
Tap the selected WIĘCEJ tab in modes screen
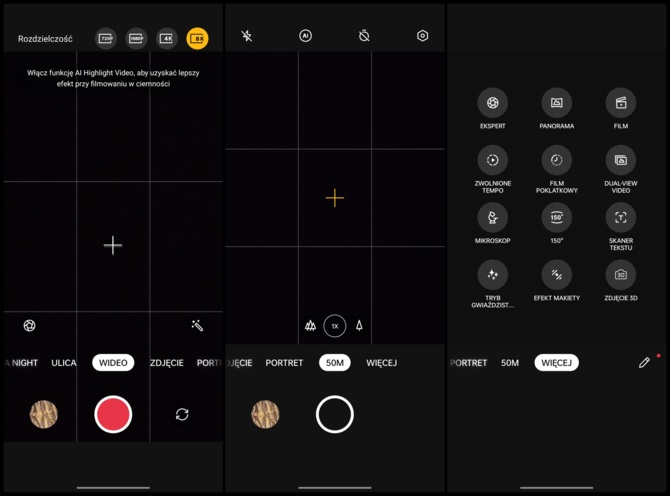pos(557,363)
